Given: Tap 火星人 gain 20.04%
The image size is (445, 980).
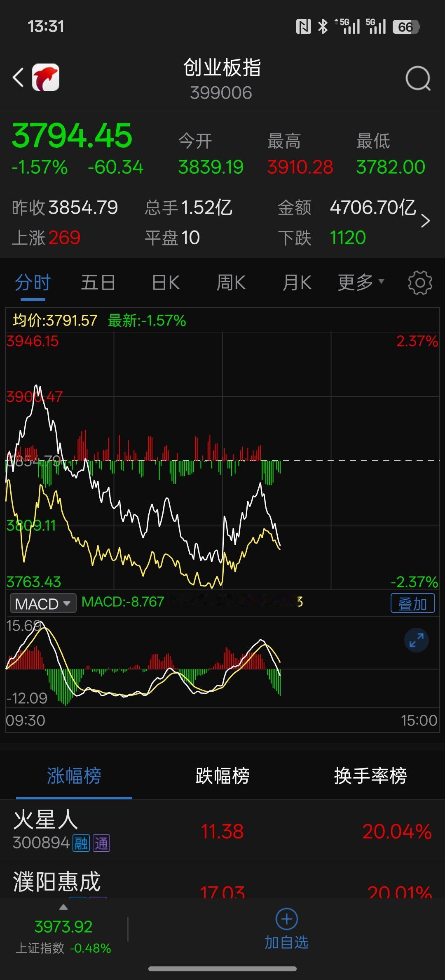Looking at the screenshot, I should click(397, 832).
